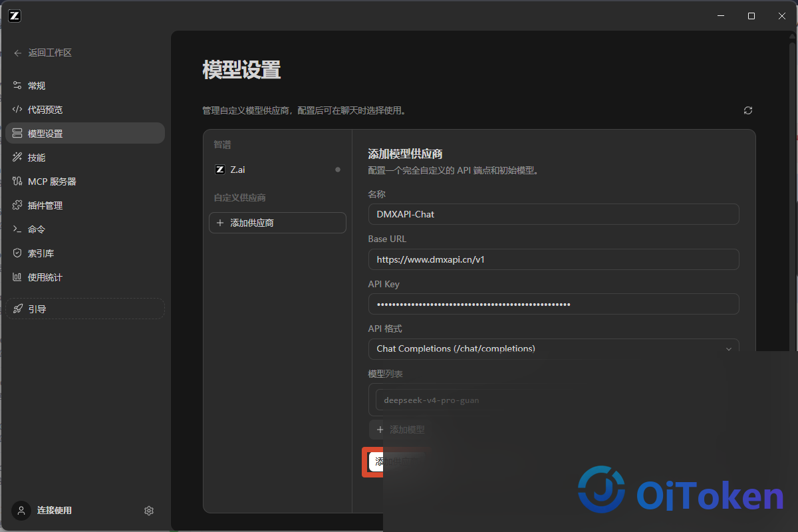This screenshot has width=798, height=532.
Task: Click the deepseek-v4-pro-guan model entry
Action: (431, 400)
